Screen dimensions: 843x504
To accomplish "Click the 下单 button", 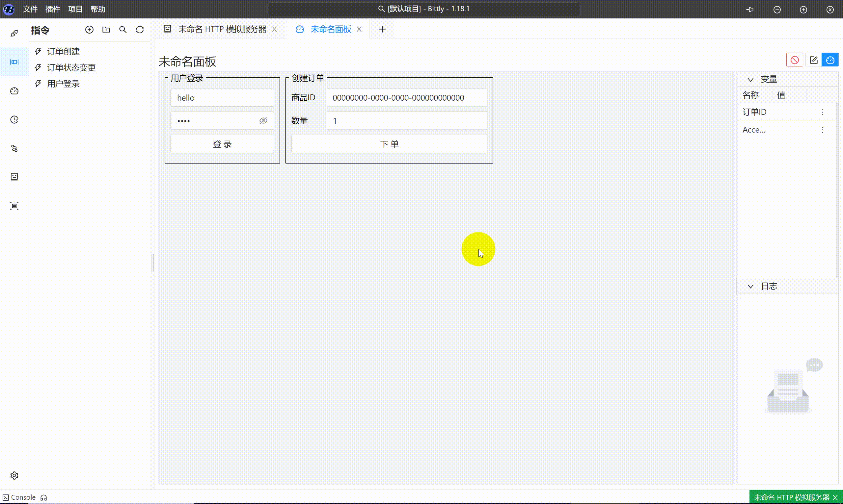I will [389, 144].
